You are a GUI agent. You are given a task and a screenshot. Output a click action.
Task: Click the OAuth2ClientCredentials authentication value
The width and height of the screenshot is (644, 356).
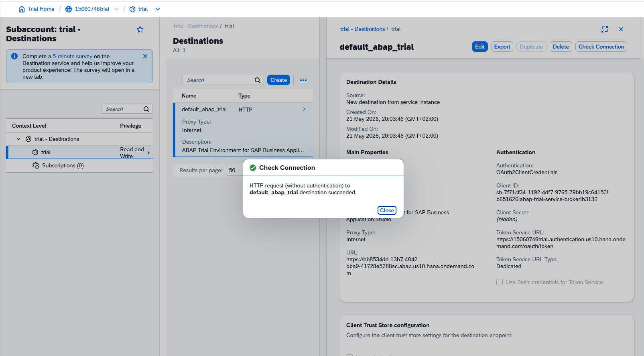click(x=527, y=172)
